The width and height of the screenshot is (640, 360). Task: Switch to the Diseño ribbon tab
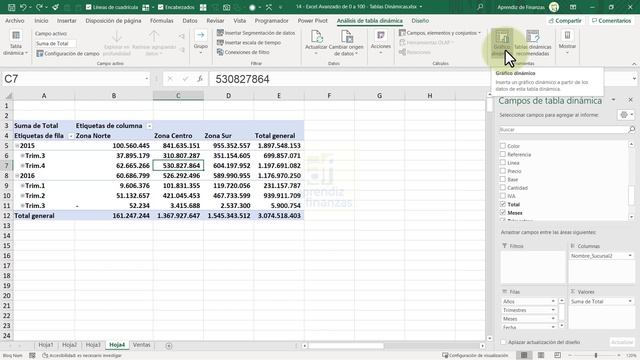(x=420, y=20)
